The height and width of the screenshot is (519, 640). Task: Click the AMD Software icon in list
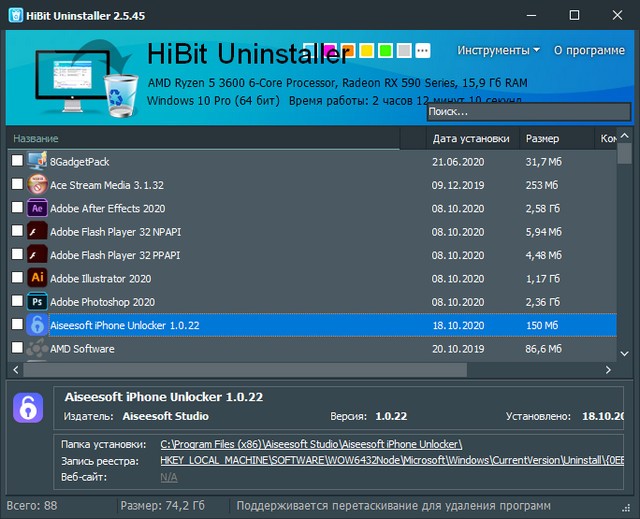click(x=37, y=348)
